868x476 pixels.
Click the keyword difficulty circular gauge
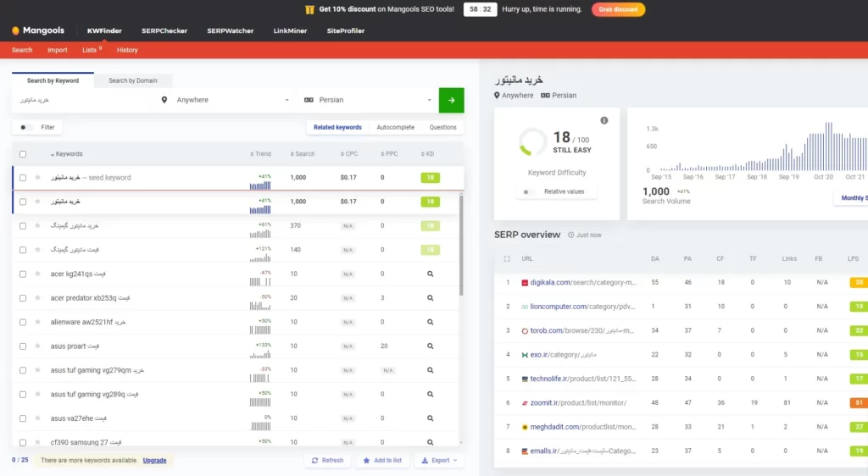pyautogui.click(x=532, y=141)
